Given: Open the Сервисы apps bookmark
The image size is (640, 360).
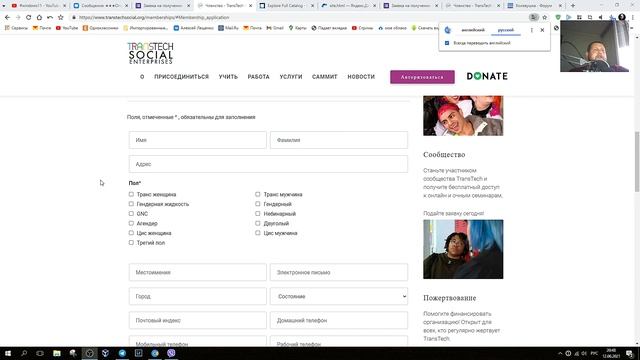Looking at the screenshot, I should pyautogui.click(x=16, y=28).
